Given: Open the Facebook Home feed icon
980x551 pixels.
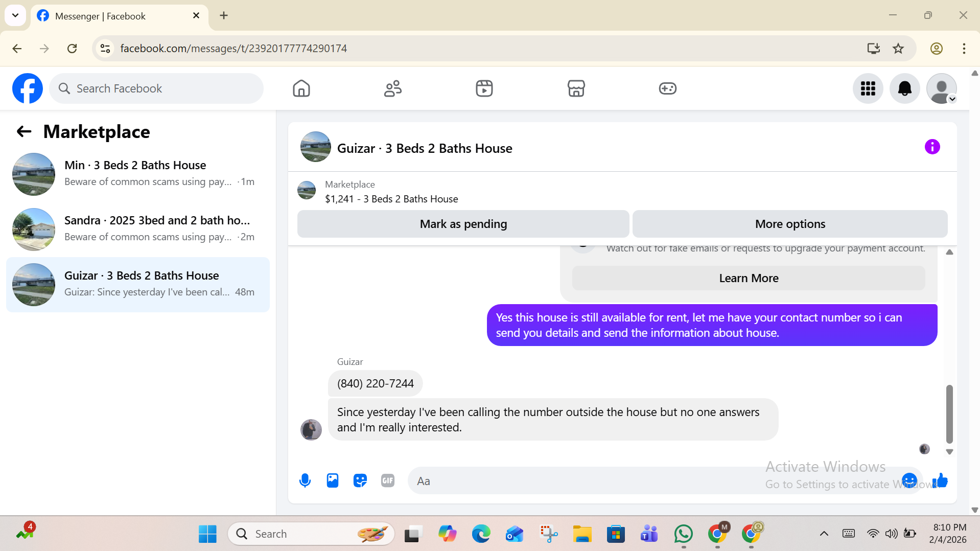Looking at the screenshot, I should pos(301,88).
